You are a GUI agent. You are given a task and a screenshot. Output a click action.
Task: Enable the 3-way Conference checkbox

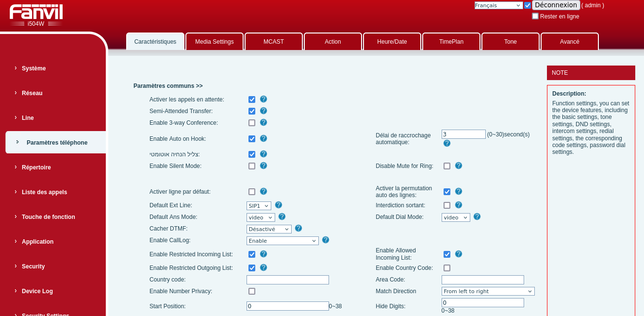[252, 123]
